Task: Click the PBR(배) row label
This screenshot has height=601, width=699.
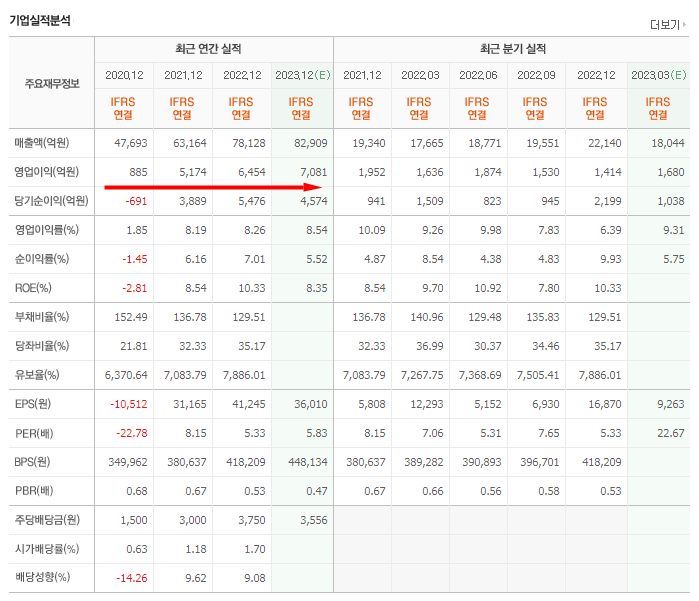Action: [x=34, y=491]
